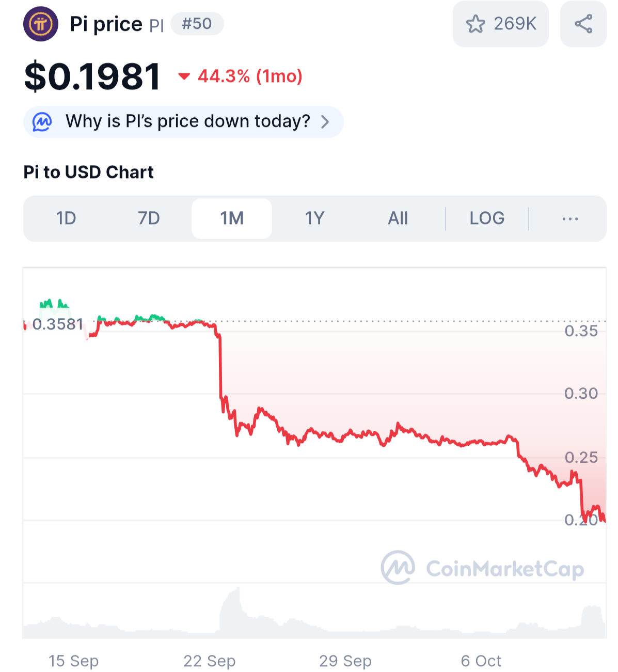
Task: Switch chart to 1D timeframe
Action: [x=66, y=218]
